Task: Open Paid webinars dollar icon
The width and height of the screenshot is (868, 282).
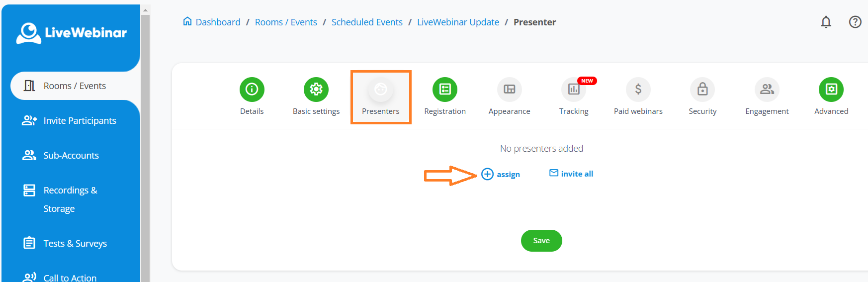Action: 638,90
